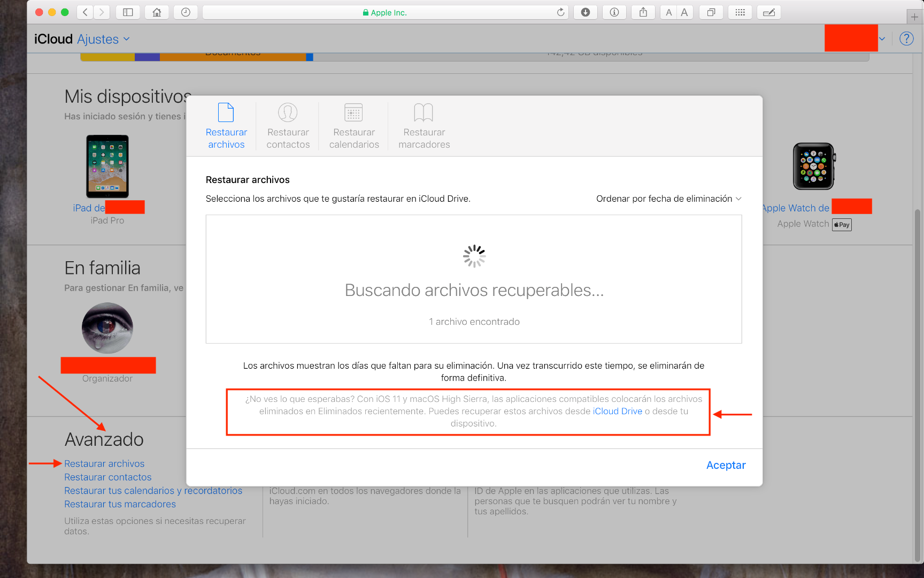Select the Apple Watch device image
The height and width of the screenshot is (578, 924).
click(x=814, y=166)
